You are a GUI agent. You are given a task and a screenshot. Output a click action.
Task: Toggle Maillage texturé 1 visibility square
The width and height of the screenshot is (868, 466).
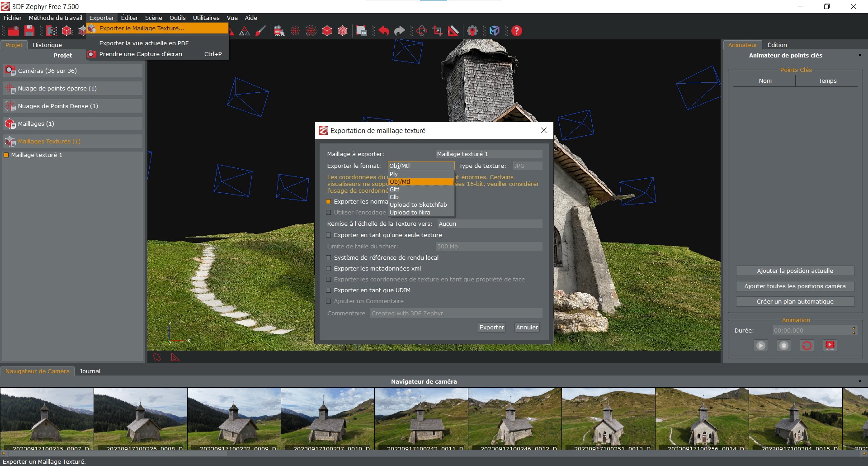pos(6,155)
